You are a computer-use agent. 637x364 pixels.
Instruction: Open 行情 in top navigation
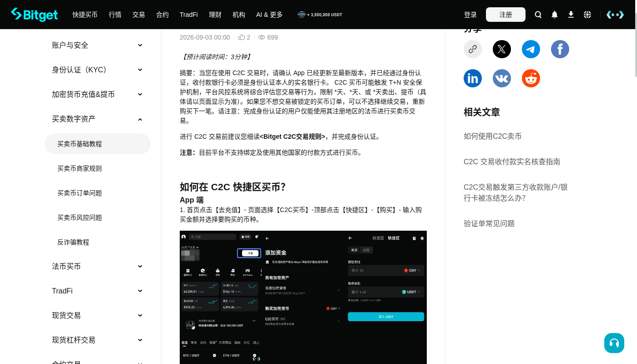(x=115, y=15)
